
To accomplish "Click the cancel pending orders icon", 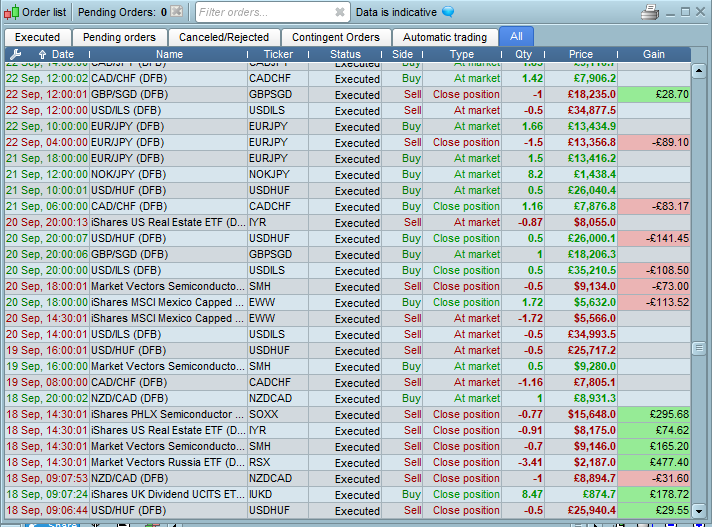I will click(176, 12).
